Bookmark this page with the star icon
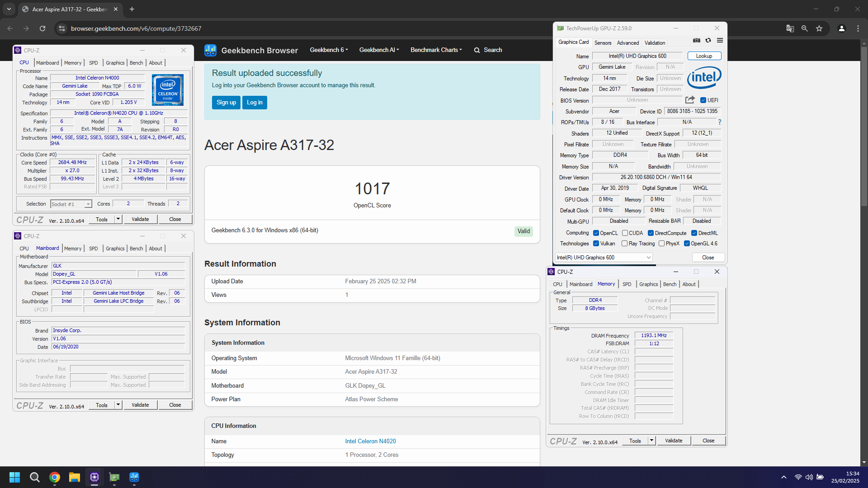 click(x=819, y=28)
